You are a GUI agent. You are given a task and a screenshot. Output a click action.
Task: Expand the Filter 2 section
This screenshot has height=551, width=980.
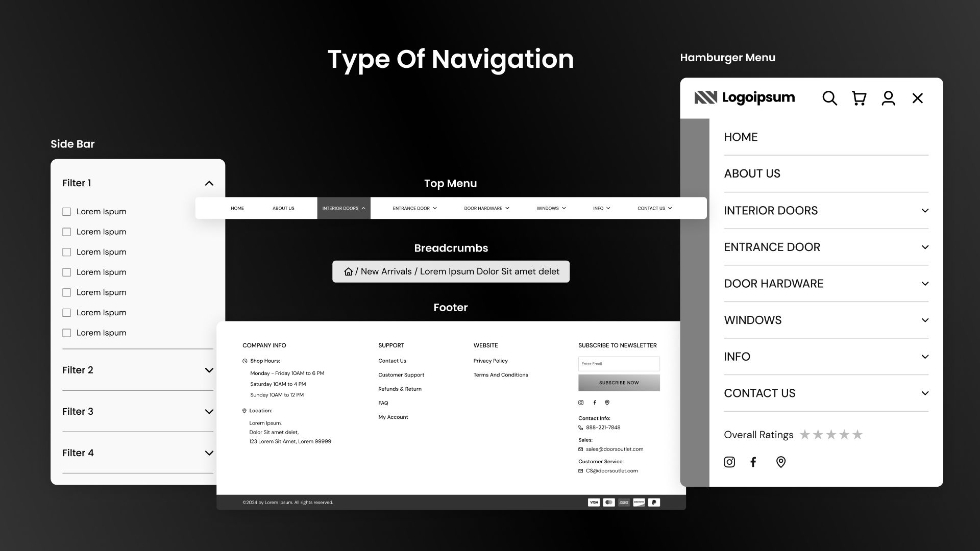[x=209, y=370]
